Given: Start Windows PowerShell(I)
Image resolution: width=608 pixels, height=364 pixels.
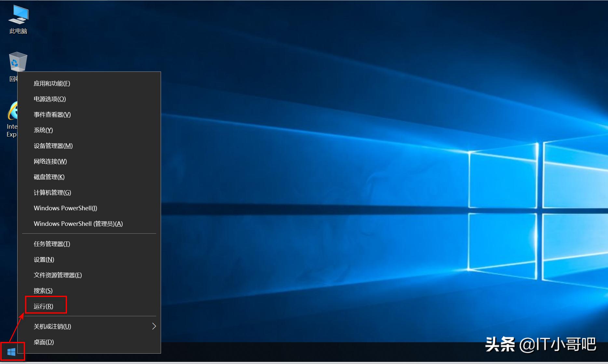Looking at the screenshot, I should 89,208.
